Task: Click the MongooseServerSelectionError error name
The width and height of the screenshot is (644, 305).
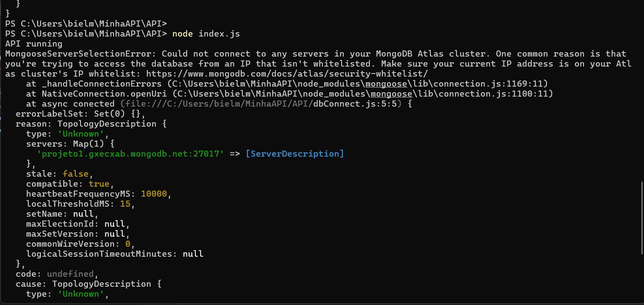Action: pos(81,54)
